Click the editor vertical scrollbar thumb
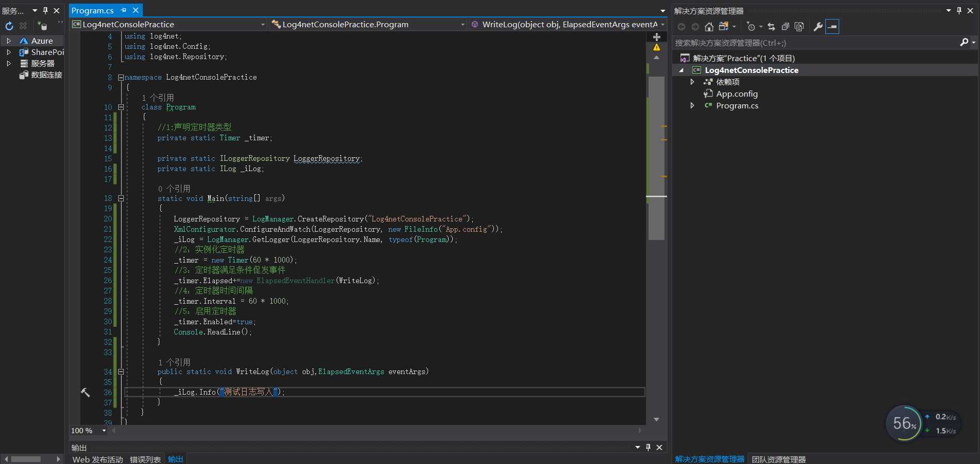 coord(656,158)
